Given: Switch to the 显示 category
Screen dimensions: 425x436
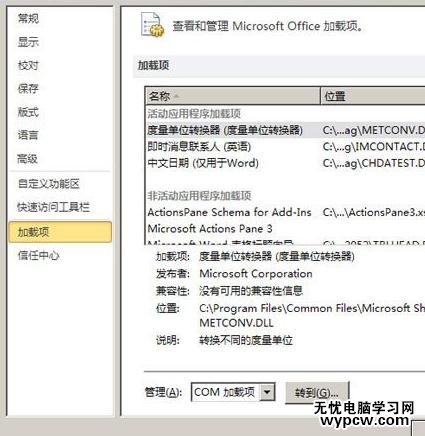Looking at the screenshot, I should point(28,42).
